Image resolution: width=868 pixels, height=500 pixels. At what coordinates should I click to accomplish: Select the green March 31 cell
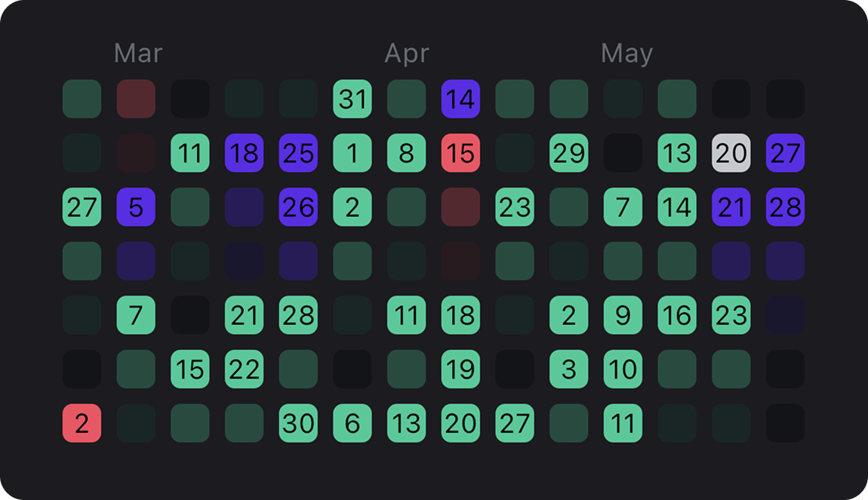pyautogui.click(x=352, y=99)
